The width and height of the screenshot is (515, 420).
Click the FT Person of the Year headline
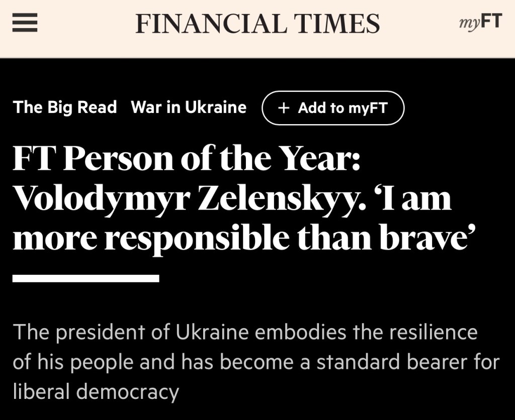[186, 160]
